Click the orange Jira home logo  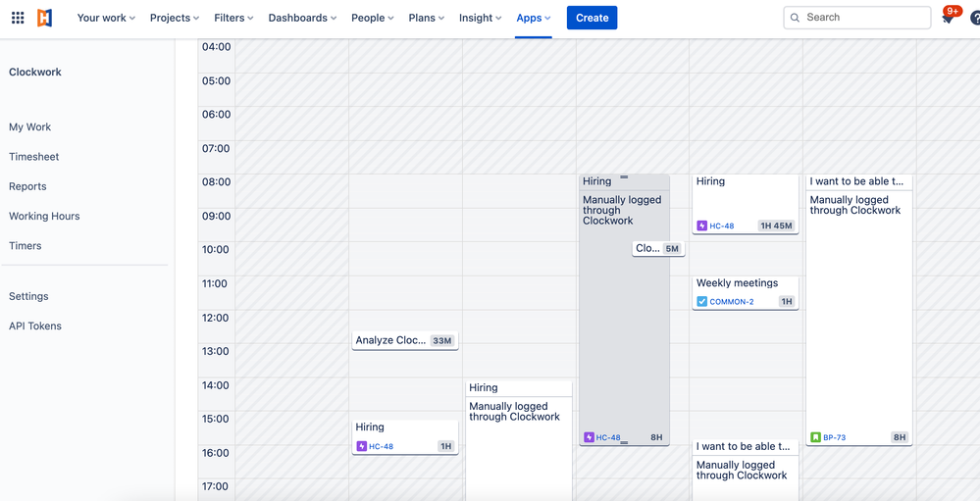tap(44, 18)
